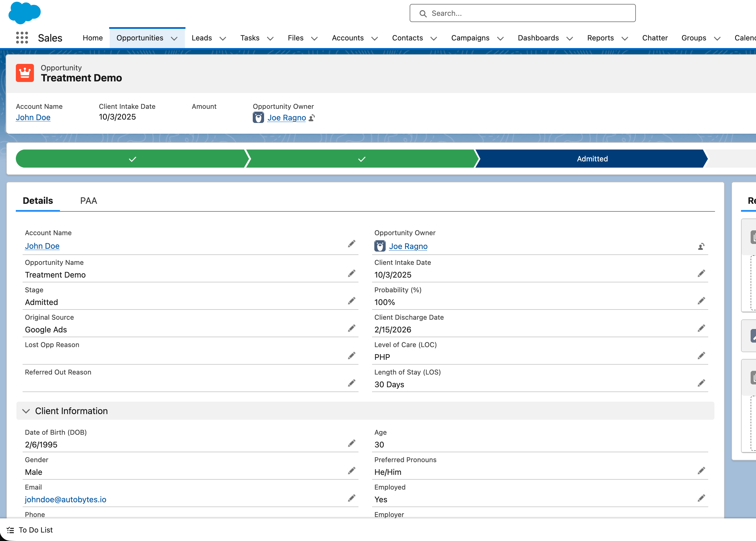Edit Level of Care pencil icon
This screenshot has width=756, height=541.
click(701, 356)
